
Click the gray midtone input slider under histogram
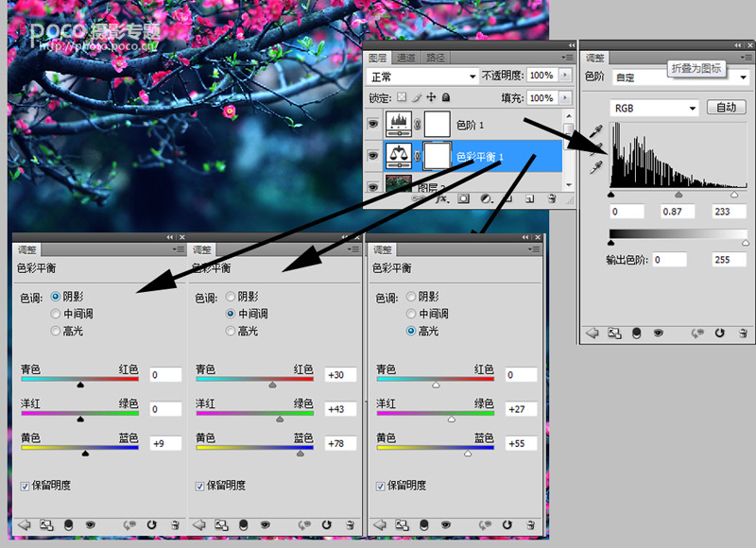[x=679, y=195]
